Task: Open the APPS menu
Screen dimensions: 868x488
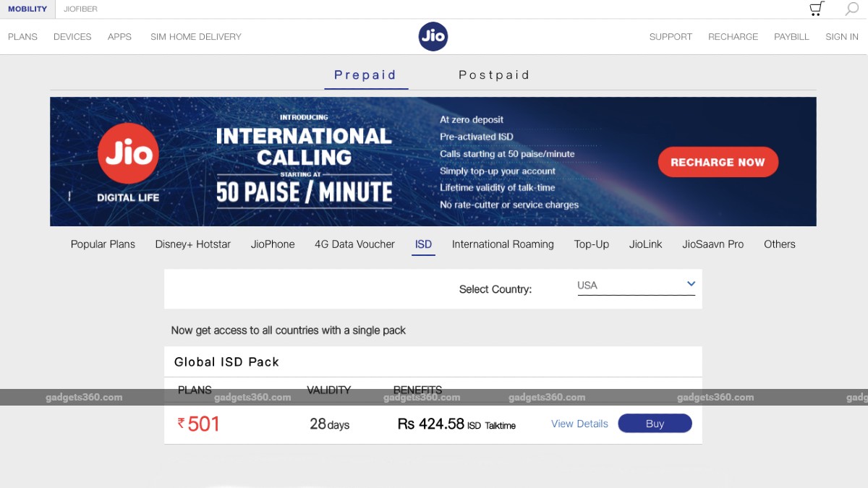Action: point(119,36)
